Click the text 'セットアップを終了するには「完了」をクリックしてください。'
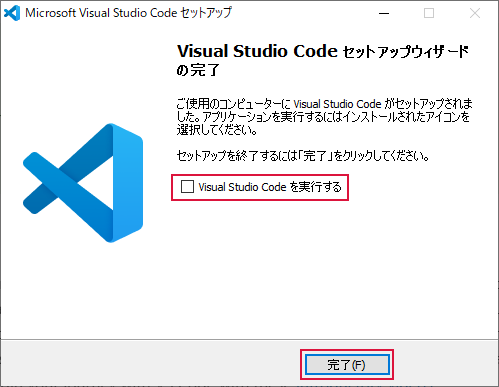The width and height of the screenshot is (499, 387). (x=303, y=156)
